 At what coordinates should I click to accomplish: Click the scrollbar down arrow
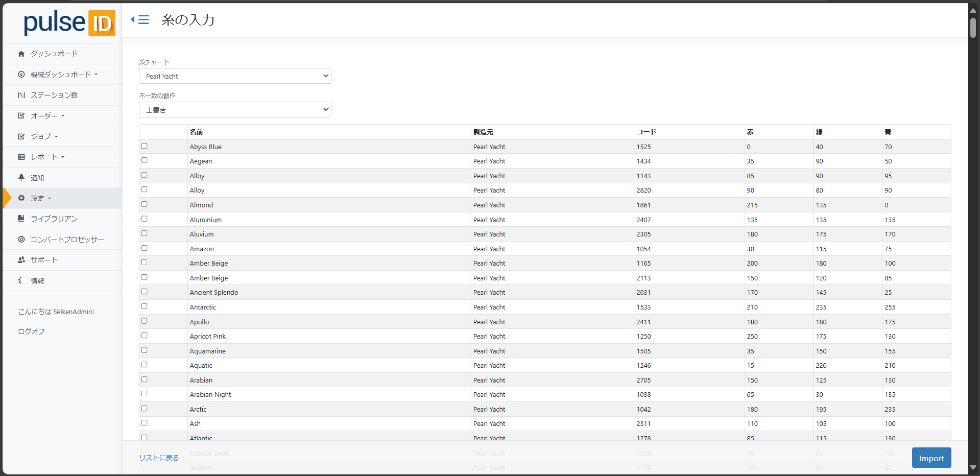[x=973, y=467]
